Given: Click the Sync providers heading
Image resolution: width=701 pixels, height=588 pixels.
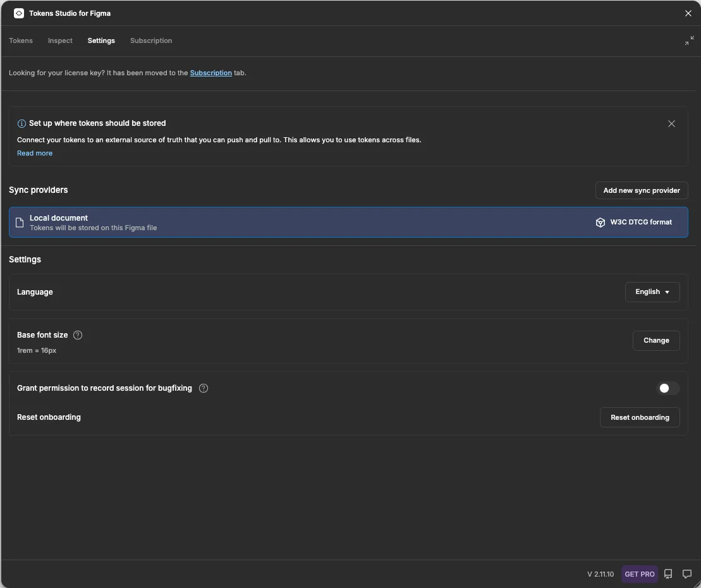Looking at the screenshot, I should (39, 190).
